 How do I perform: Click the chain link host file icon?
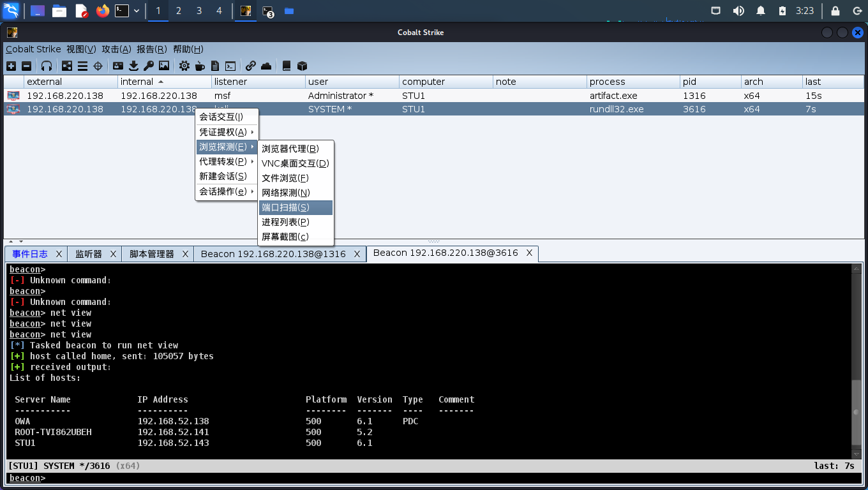coord(251,66)
